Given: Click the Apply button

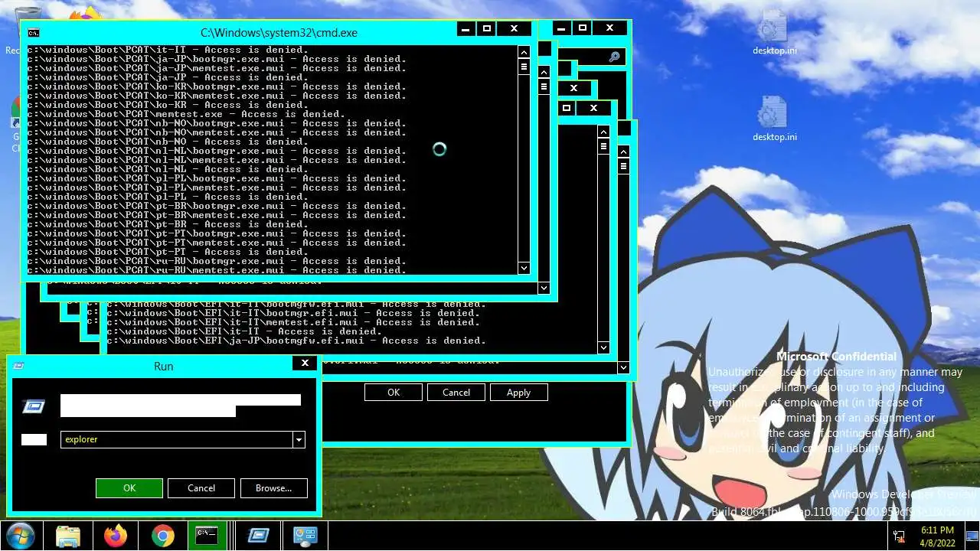Looking at the screenshot, I should 518,392.
